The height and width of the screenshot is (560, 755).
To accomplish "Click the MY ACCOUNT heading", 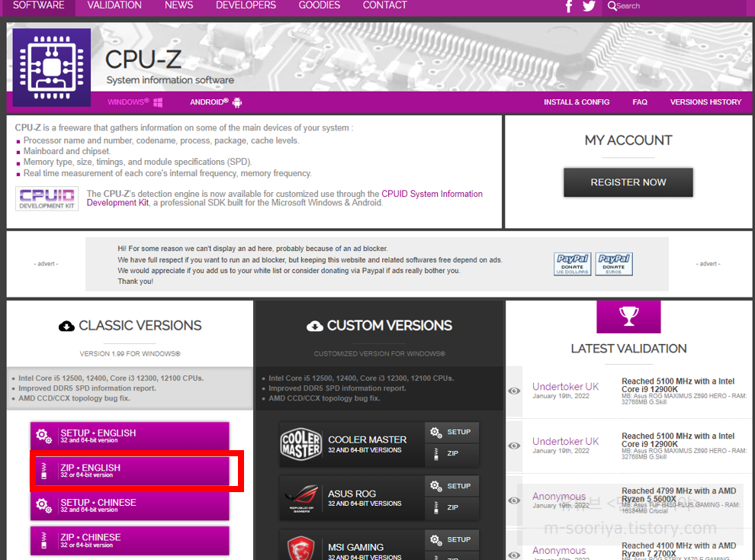I will tap(628, 140).
